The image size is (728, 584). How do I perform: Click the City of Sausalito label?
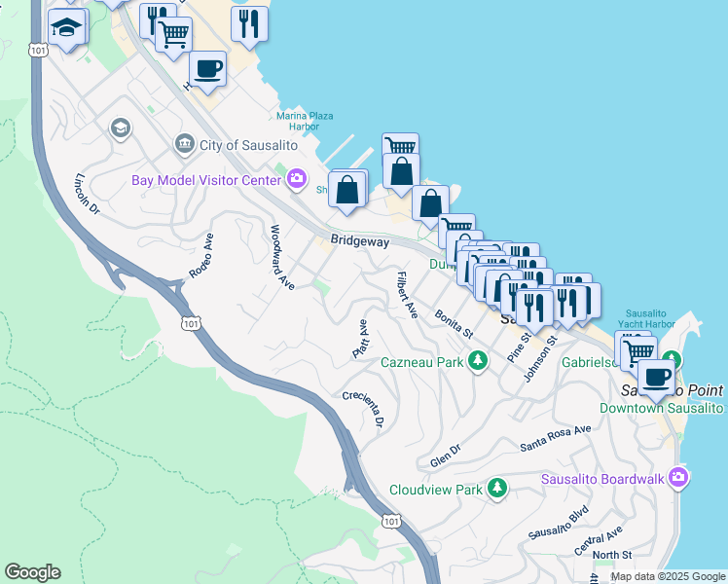248,145
